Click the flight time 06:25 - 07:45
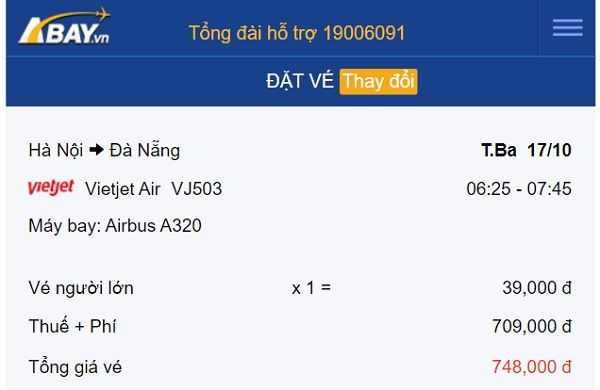 (x=519, y=189)
